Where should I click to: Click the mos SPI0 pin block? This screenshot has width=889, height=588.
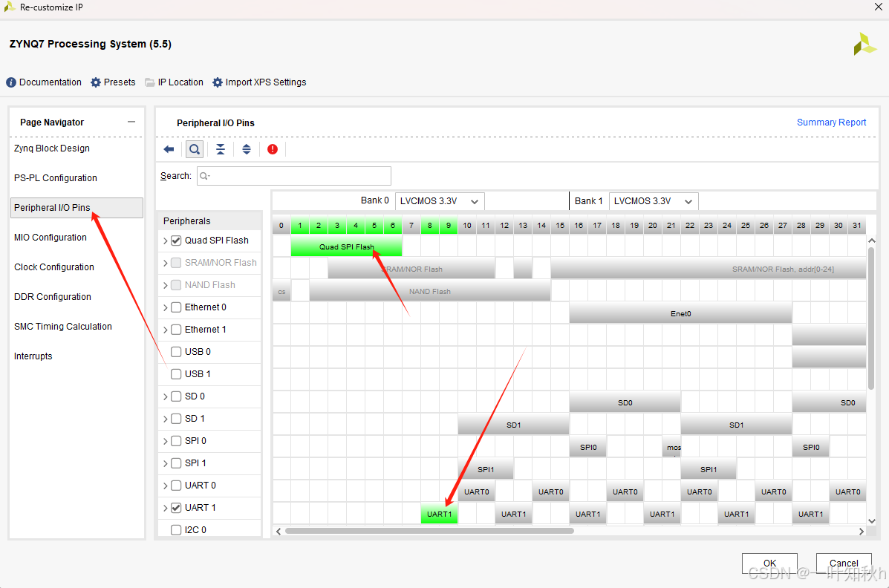[671, 448]
